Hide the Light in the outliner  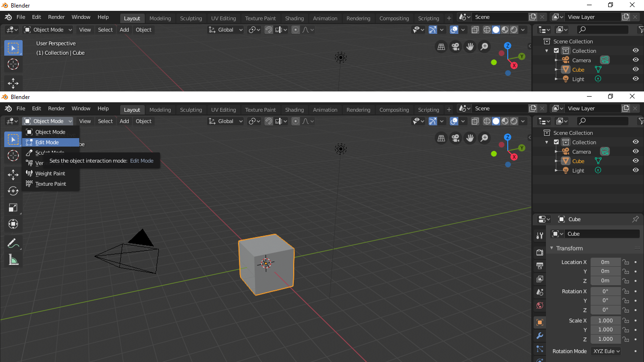(x=636, y=170)
